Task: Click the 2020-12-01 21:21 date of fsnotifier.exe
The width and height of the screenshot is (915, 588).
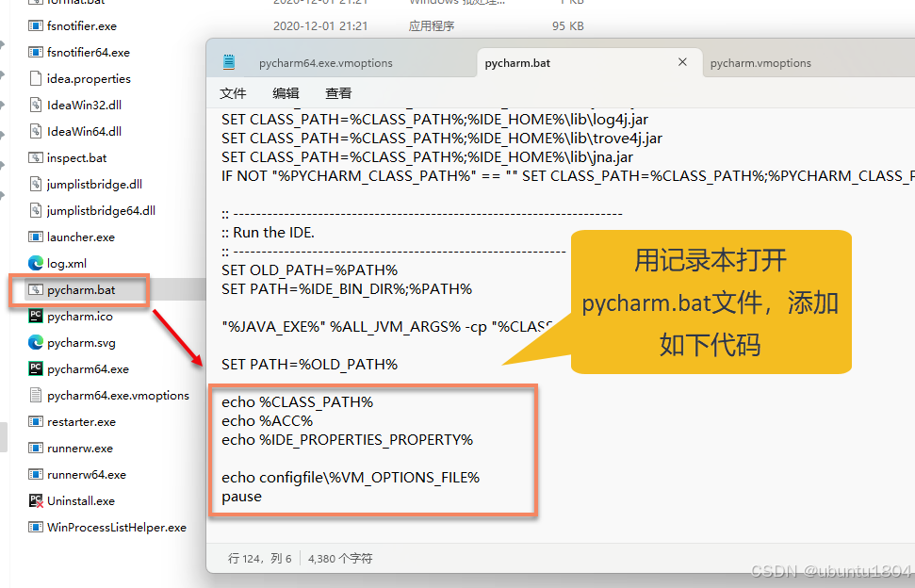Action: click(320, 26)
